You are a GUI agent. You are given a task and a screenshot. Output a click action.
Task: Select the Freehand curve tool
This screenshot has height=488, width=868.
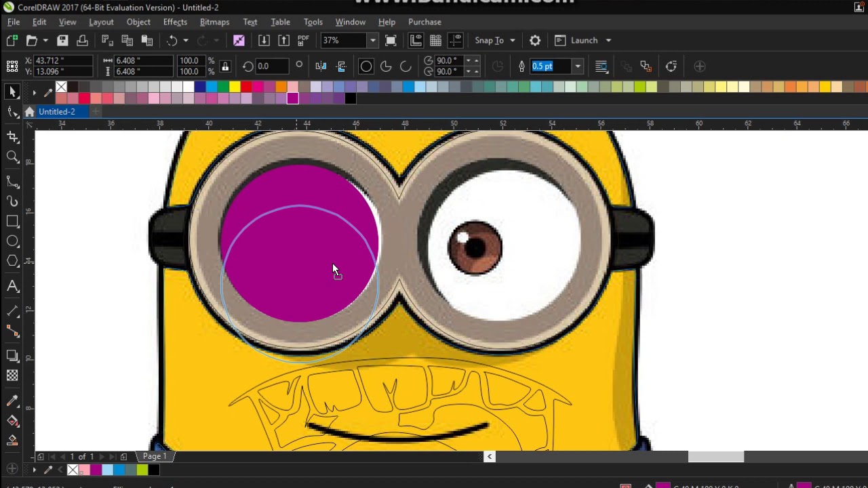point(12,182)
